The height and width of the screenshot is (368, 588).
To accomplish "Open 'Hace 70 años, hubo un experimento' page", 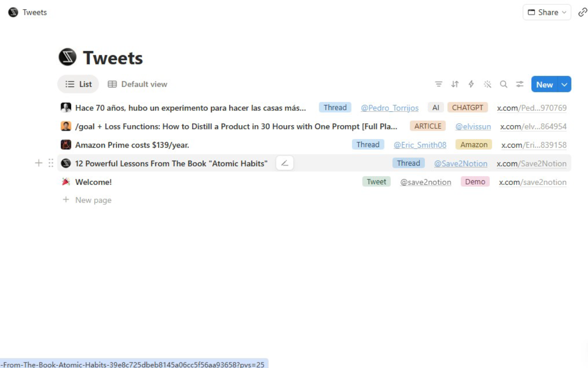I will [x=191, y=108].
